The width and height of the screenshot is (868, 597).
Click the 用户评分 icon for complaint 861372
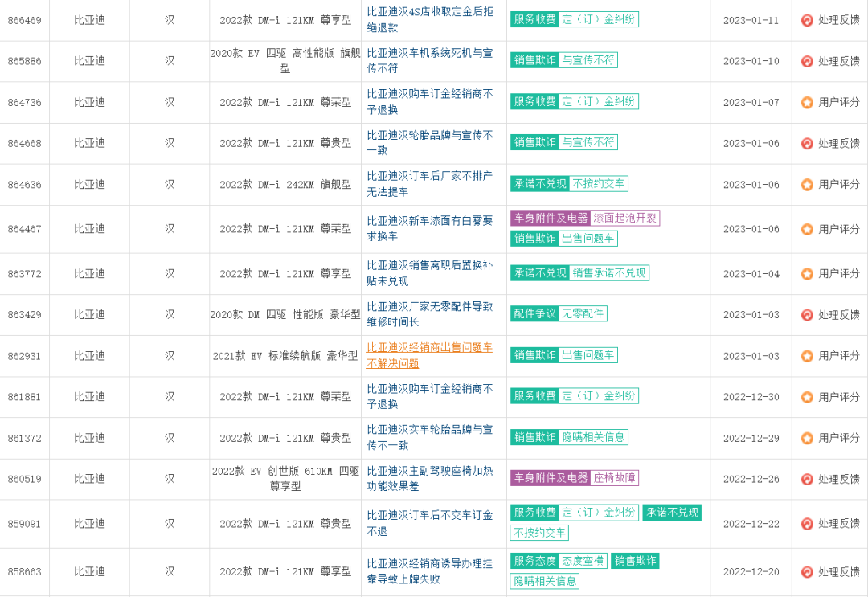pos(807,438)
